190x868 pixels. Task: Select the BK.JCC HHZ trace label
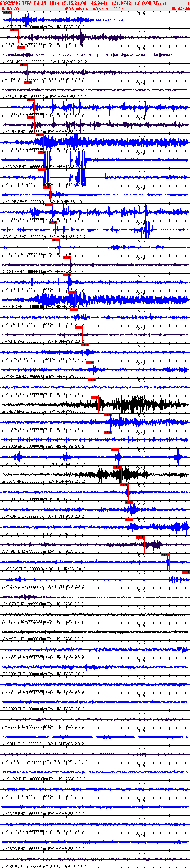coord(44,482)
